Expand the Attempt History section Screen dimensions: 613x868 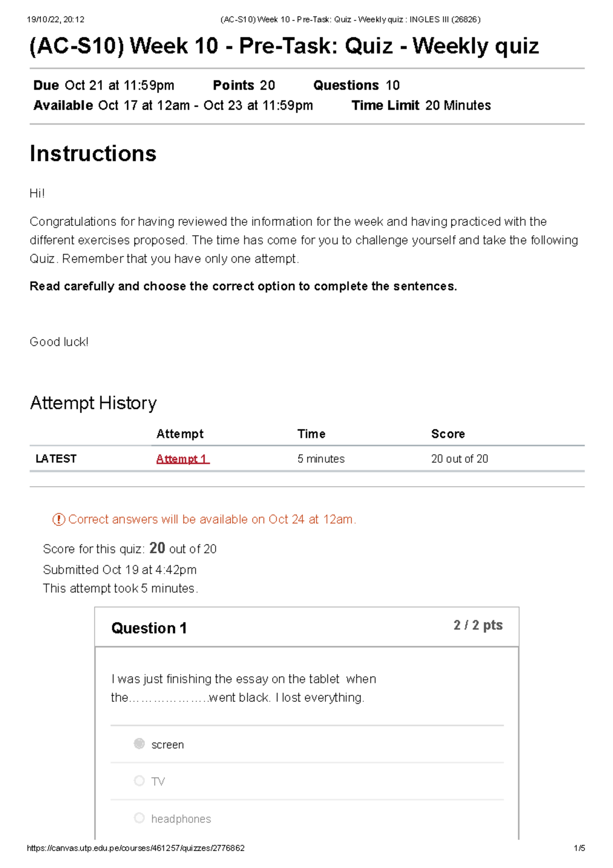point(93,403)
